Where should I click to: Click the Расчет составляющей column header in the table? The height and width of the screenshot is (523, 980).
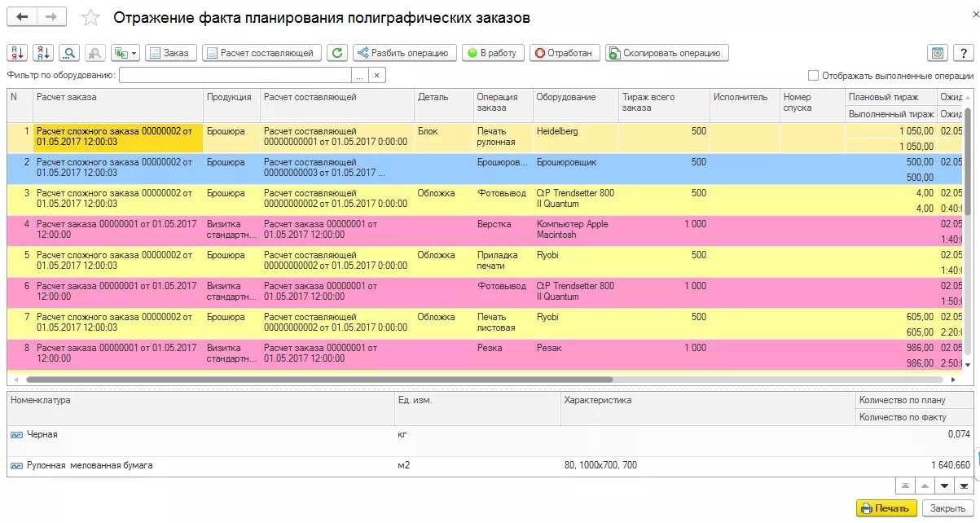point(337,105)
